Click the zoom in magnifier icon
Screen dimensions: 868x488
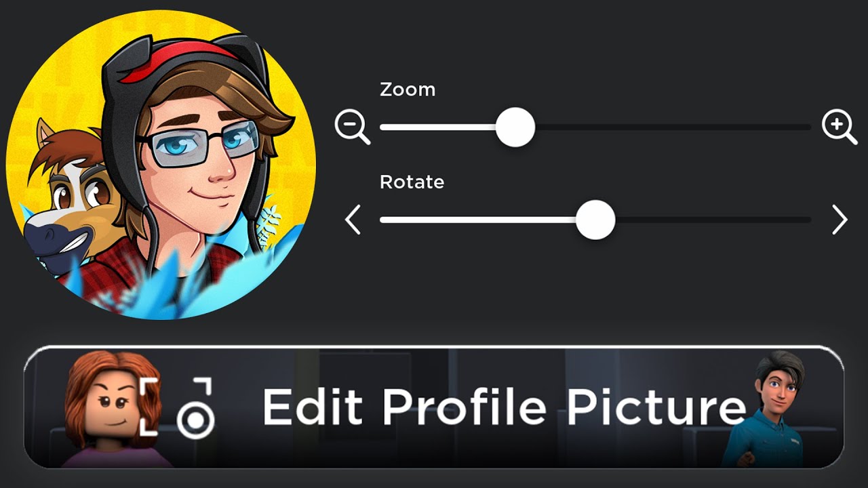tap(840, 127)
